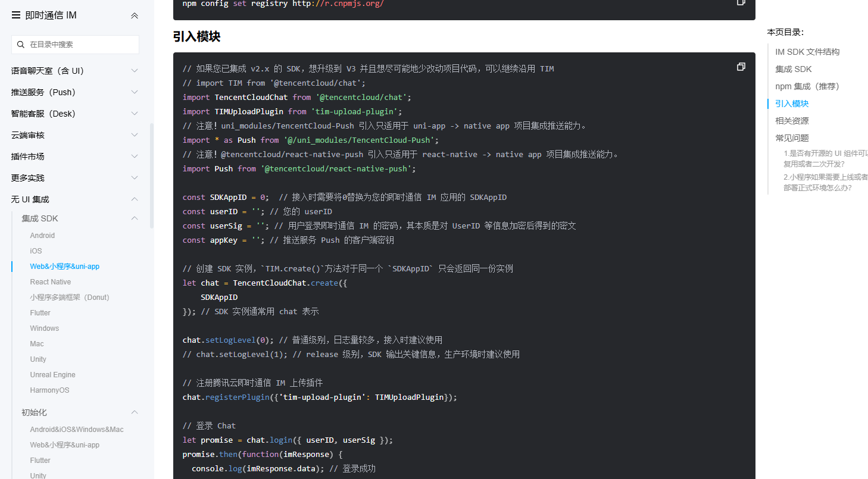868x479 pixels.
Task: Collapse 集成 SDK subsection
Action: 80,218
